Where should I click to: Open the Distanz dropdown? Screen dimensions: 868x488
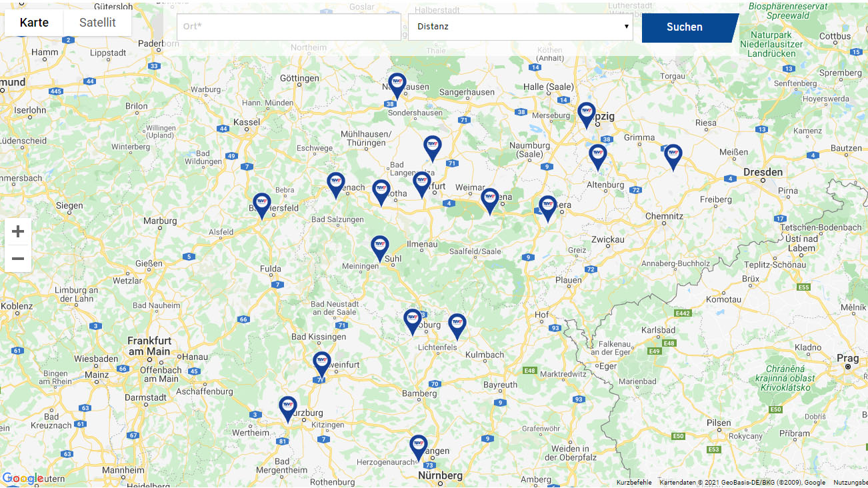pos(520,27)
